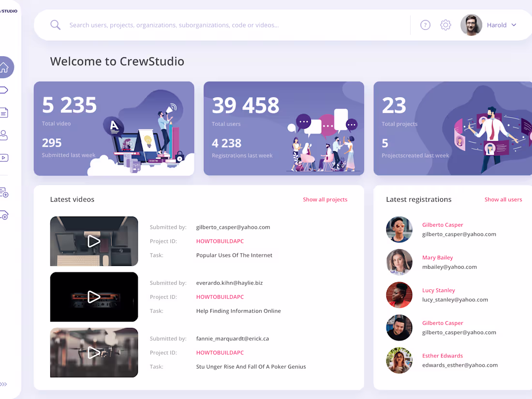Open the help question-mark icon

425,25
